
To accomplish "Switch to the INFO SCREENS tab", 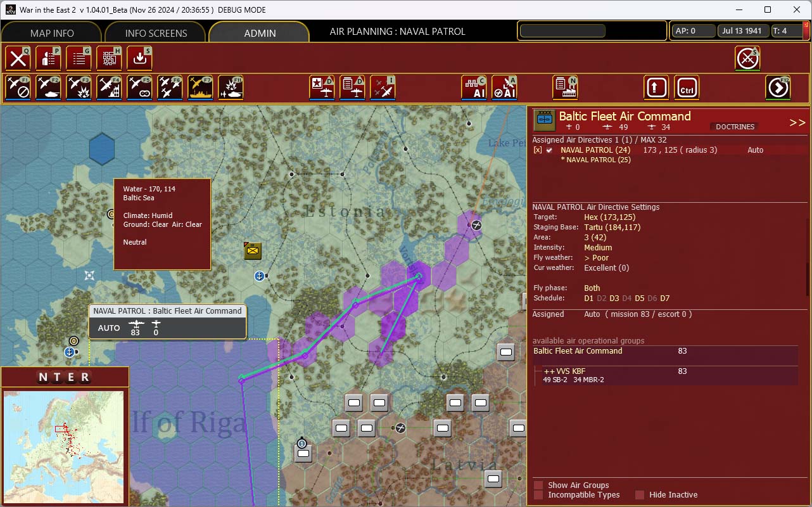I will point(156,33).
